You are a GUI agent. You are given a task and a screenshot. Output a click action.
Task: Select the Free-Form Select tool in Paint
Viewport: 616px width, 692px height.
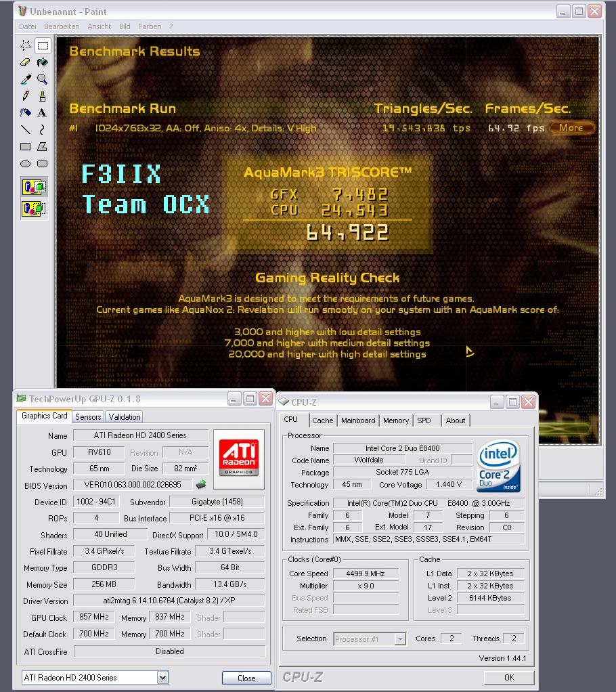point(26,45)
